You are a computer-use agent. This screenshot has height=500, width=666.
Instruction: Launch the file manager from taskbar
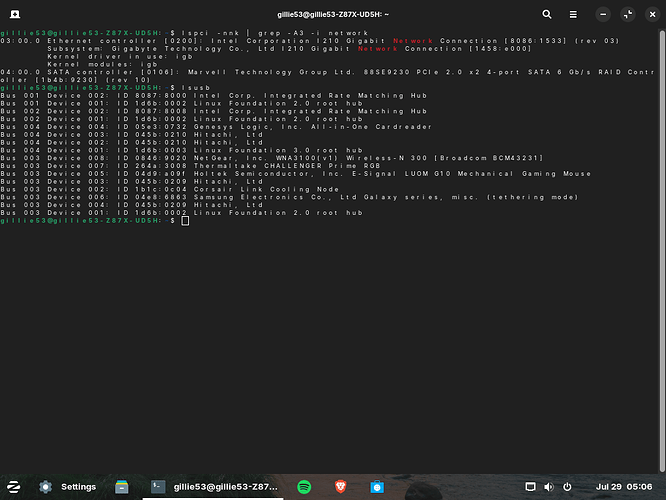[x=121, y=487]
